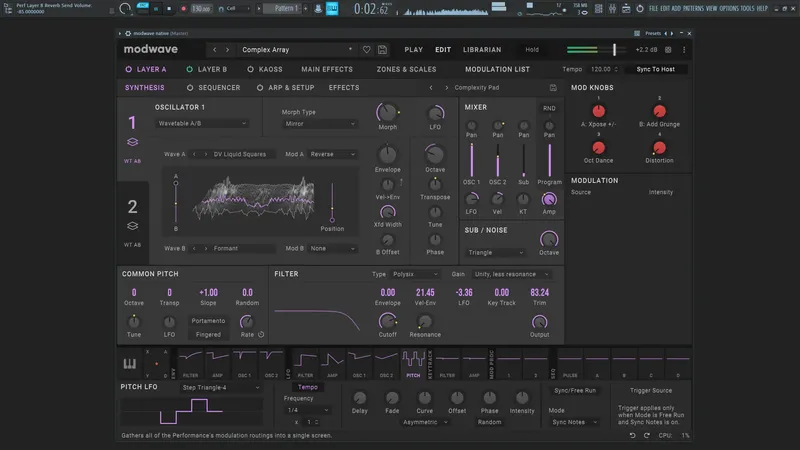Select the Oscillator 2 layer icon

click(132, 226)
